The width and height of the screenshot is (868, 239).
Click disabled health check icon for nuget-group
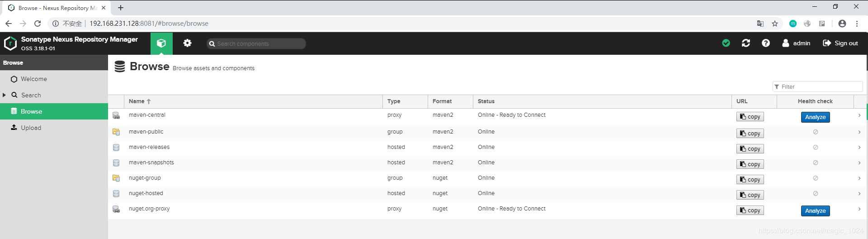pyautogui.click(x=816, y=178)
